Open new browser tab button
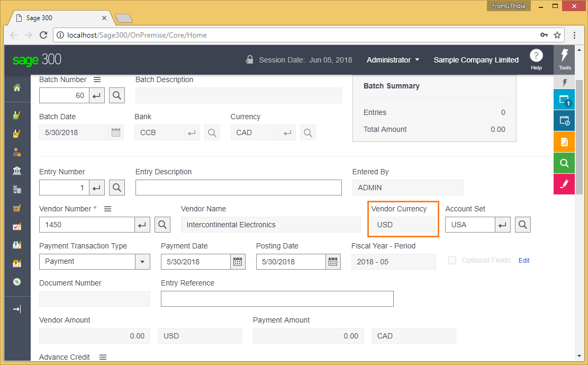Image resolution: width=588 pixels, height=365 pixels. (124, 18)
